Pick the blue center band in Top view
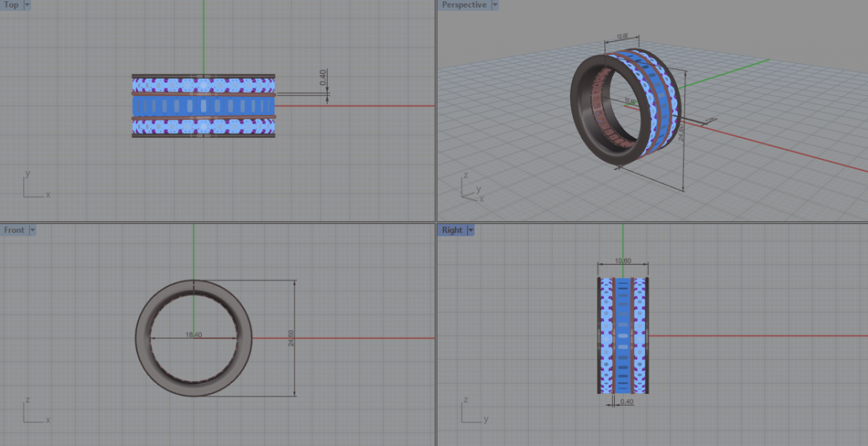Viewport: 868px width, 446px height. click(203, 106)
